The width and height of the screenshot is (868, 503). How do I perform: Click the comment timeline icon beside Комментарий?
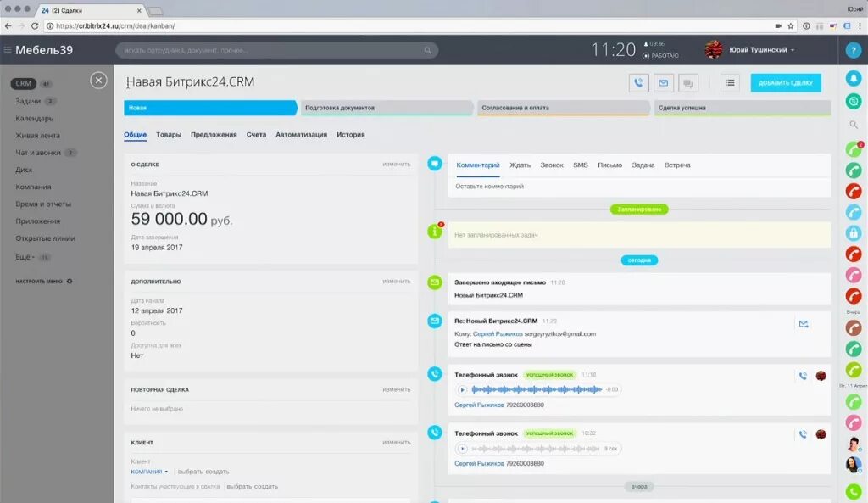coord(435,164)
